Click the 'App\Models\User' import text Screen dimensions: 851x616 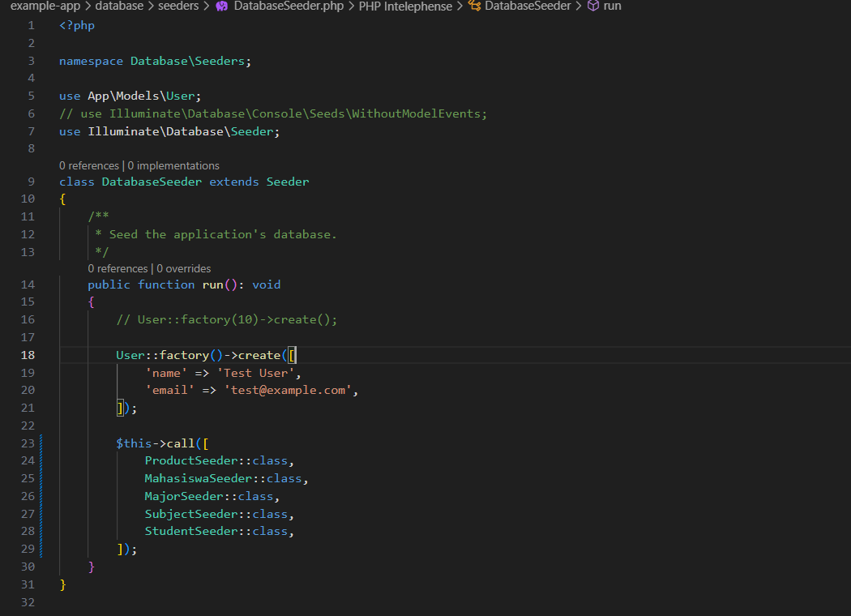point(141,96)
